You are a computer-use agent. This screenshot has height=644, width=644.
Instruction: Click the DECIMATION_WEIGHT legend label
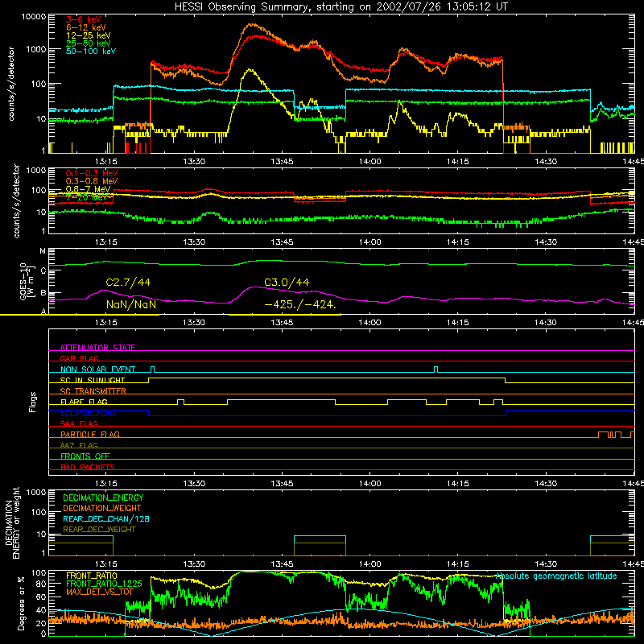[x=102, y=508]
